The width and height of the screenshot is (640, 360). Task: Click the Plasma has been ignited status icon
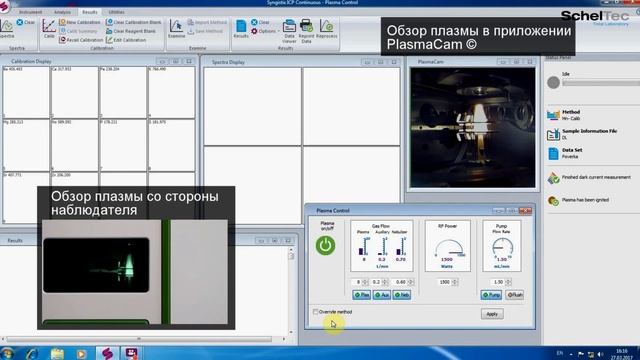click(553, 200)
